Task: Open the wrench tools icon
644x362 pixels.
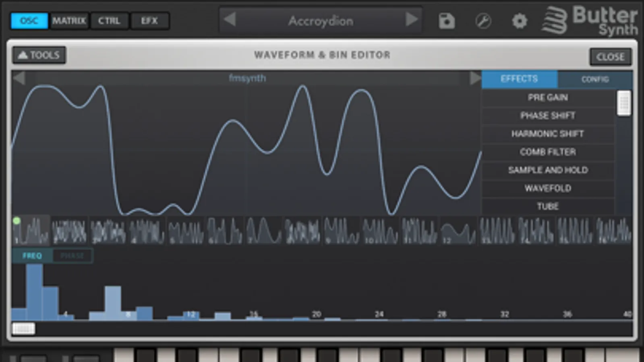Action: coord(483,21)
